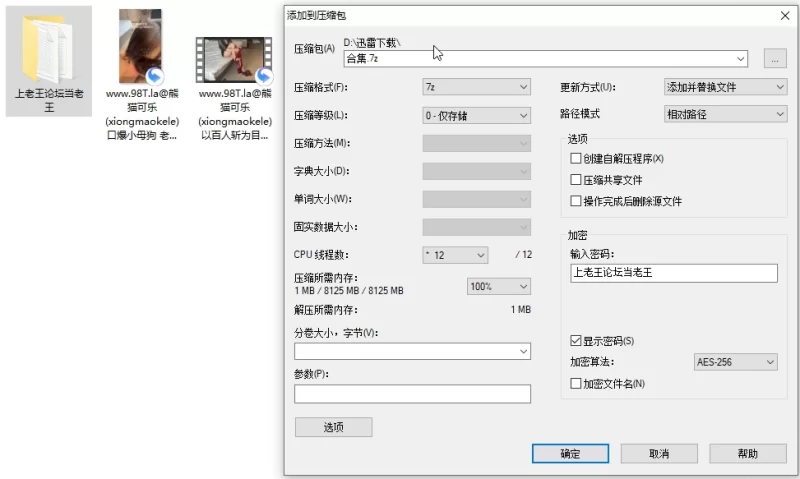Open the 加密算法 AES-256 dropdown
Screen dimensions: 800x479
point(735,362)
